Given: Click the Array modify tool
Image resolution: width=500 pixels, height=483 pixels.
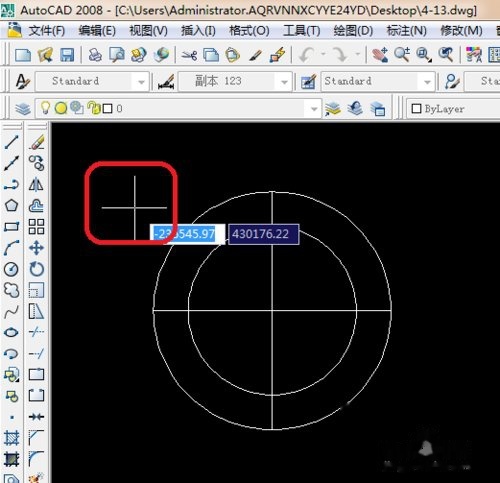Looking at the screenshot, I should coord(36,227).
